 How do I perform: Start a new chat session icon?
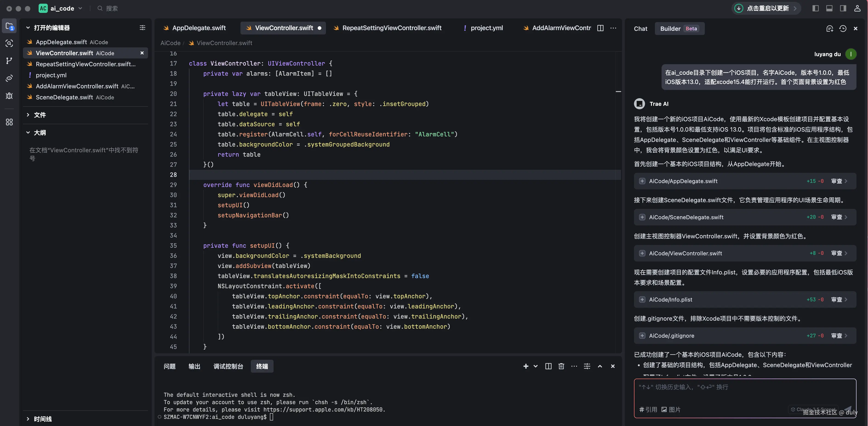pos(830,29)
